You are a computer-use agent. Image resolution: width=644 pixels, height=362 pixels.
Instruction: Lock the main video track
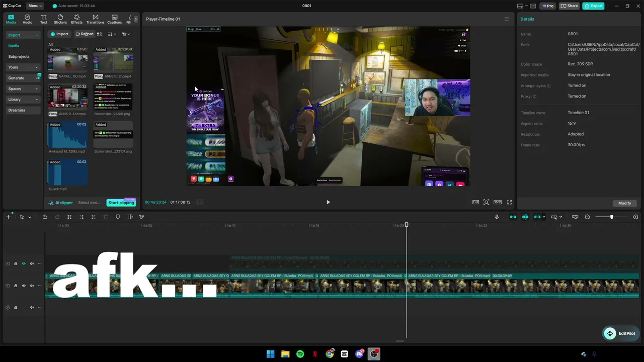16,286
